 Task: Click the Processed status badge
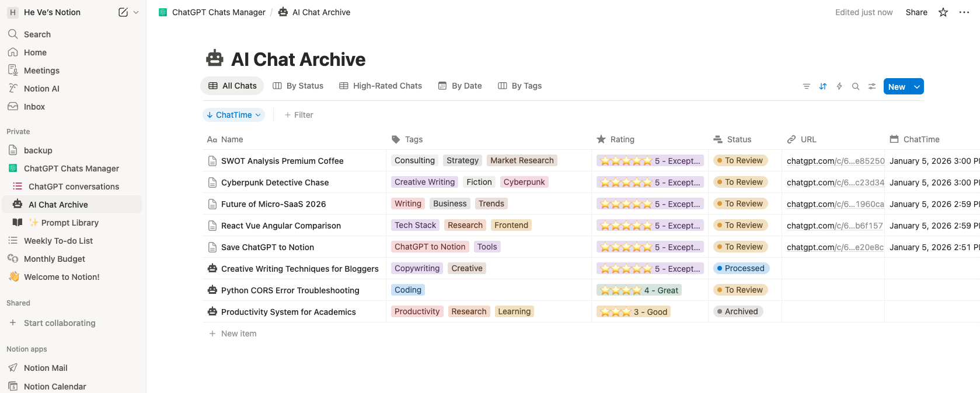pyautogui.click(x=741, y=268)
